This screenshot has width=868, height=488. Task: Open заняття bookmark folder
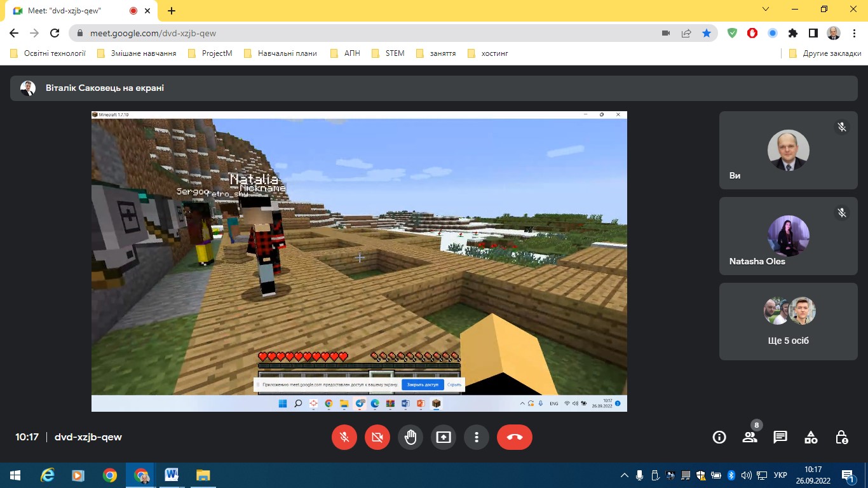tap(436, 53)
